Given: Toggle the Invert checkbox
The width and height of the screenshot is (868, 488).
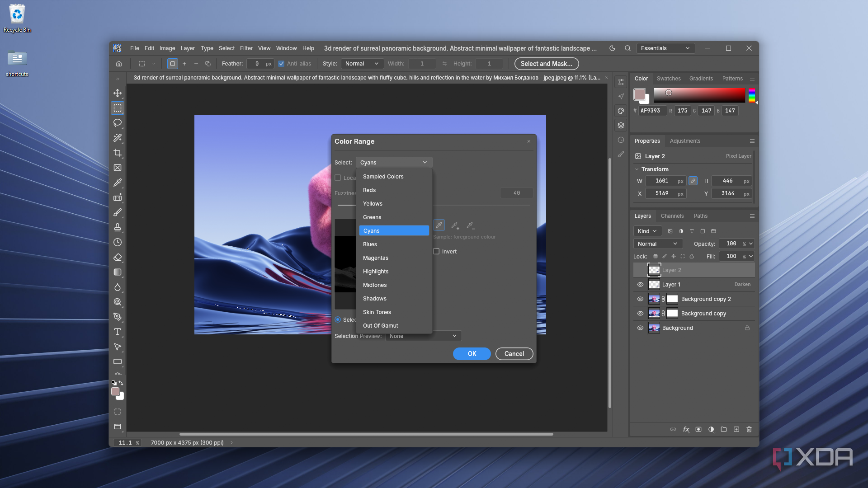Looking at the screenshot, I should click(436, 251).
